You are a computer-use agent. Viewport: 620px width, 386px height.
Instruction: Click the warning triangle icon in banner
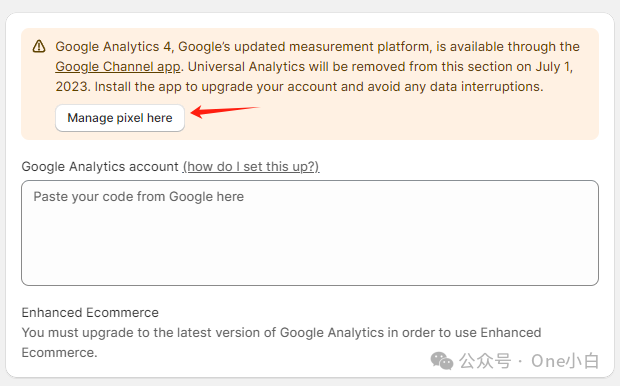[x=39, y=46]
